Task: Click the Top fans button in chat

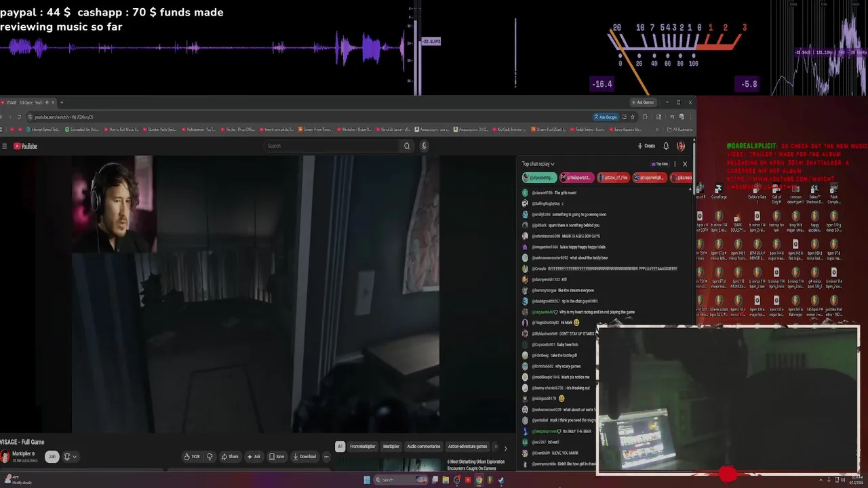Action: coord(659,164)
